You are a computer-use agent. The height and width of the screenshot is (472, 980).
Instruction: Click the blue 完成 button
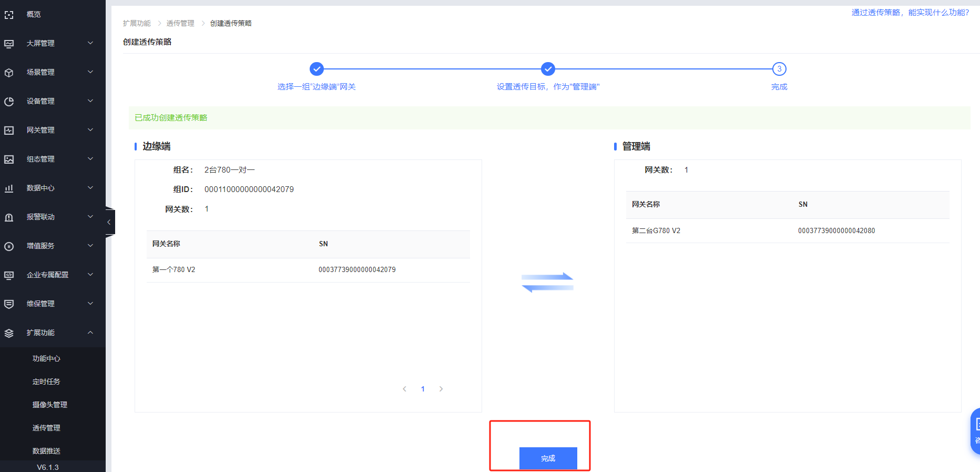tap(548, 458)
